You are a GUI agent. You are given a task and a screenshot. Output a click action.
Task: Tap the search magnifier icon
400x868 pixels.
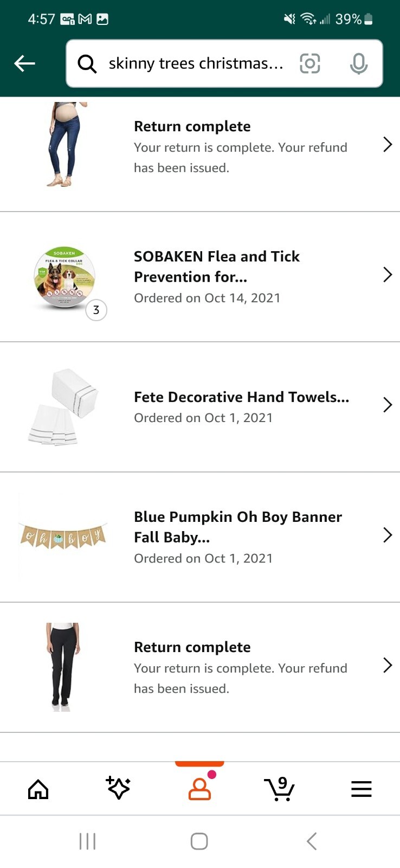[x=87, y=63]
